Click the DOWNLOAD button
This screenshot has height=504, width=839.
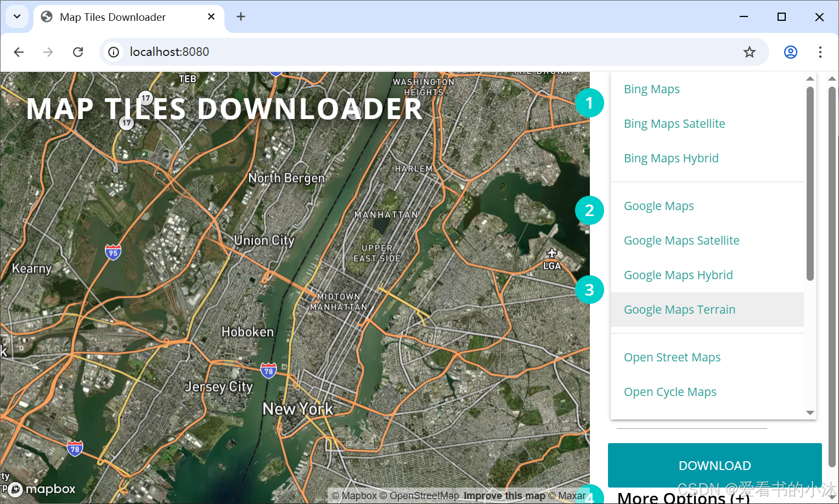pos(714,466)
